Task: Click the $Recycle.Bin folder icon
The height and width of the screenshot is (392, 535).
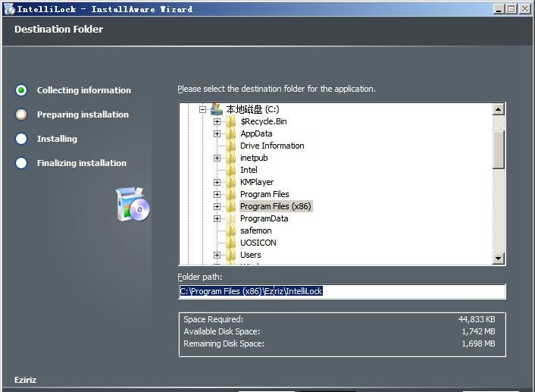Action: [x=231, y=121]
